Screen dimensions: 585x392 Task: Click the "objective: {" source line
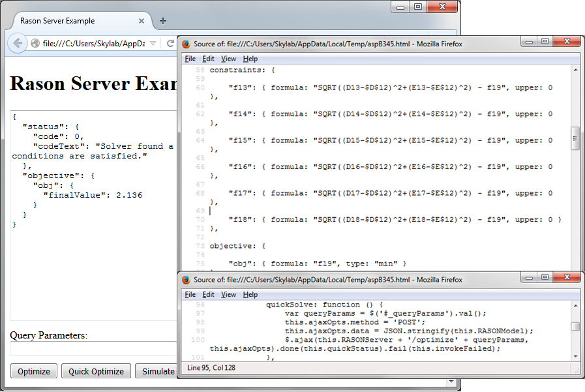point(237,246)
